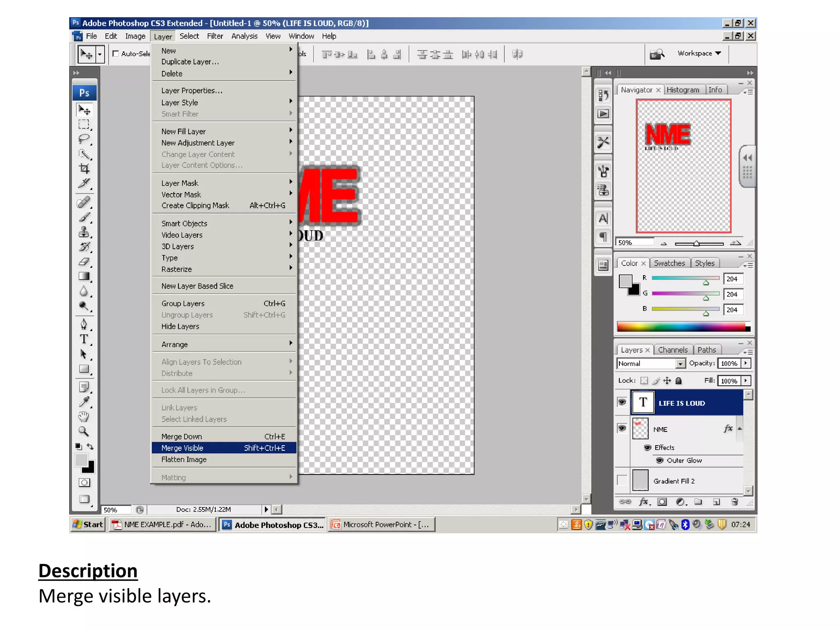Open Paragraph panel icon in dock
This screenshot has width=840, height=630.
point(603,236)
